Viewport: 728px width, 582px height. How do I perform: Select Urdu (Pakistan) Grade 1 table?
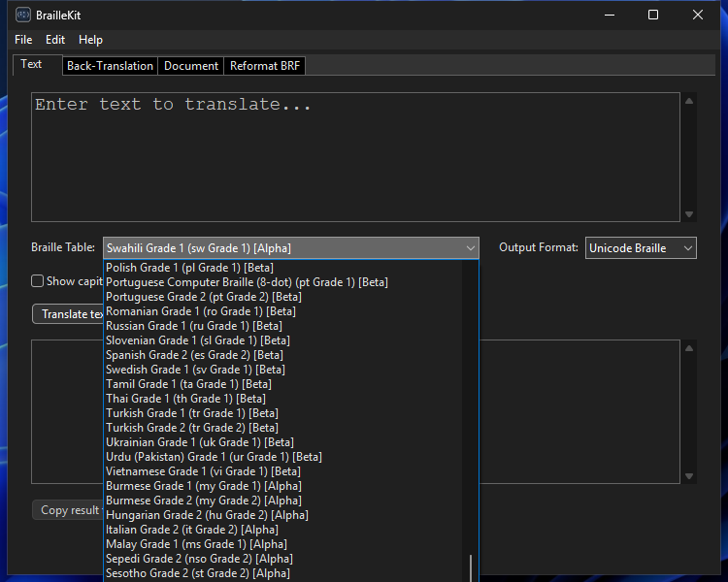coord(282,457)
